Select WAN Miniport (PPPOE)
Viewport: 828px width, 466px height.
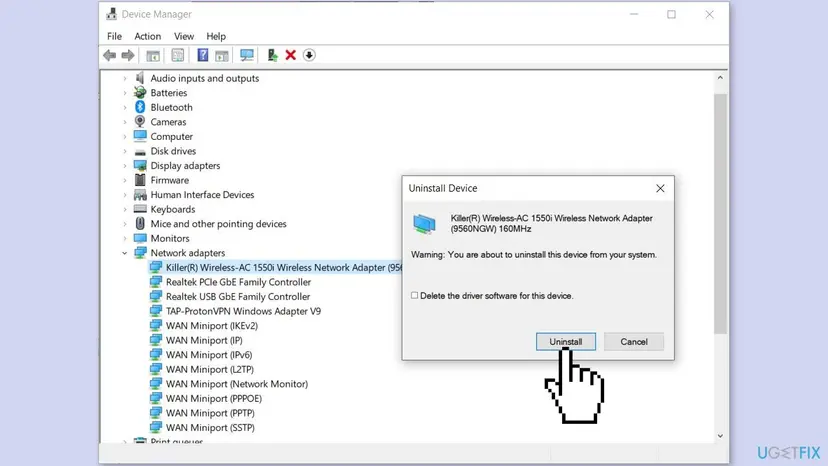click(x=213, y=398)
